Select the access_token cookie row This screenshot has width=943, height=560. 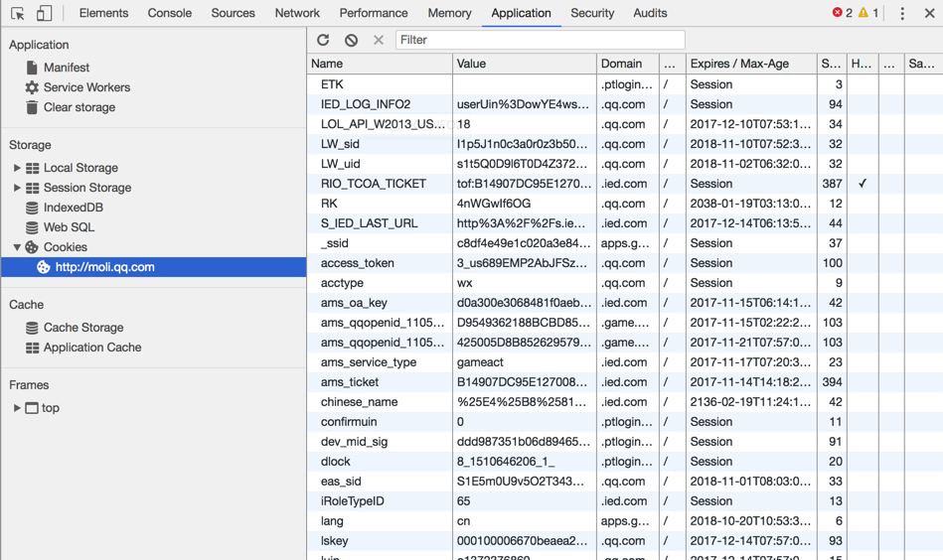(625, 263)
